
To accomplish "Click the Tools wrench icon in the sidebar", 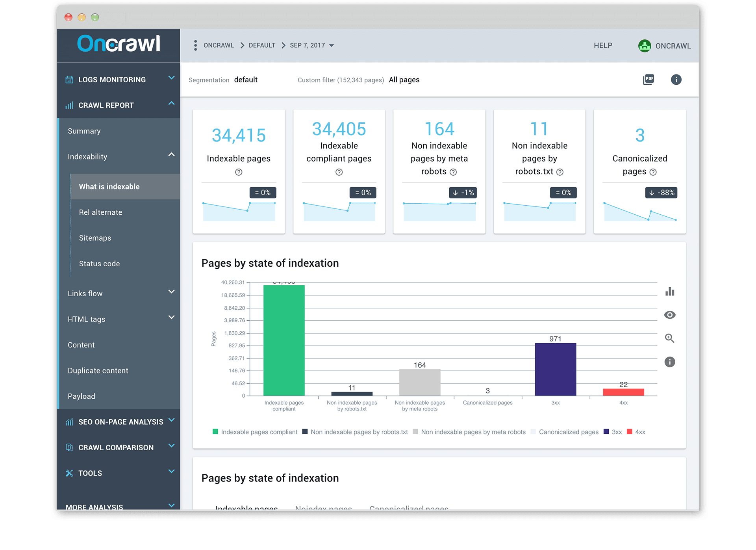I will pyautogui.click(x=69, y=472).
